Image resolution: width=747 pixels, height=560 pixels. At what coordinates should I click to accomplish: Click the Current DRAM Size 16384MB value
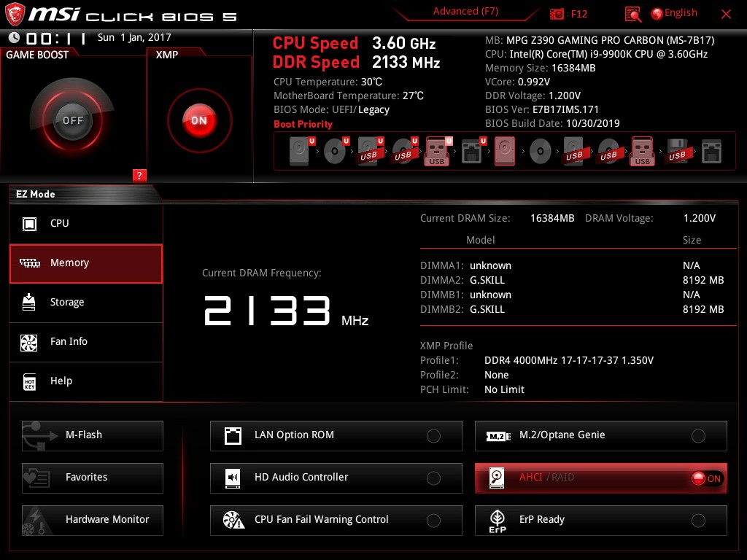tap(552, 218)
